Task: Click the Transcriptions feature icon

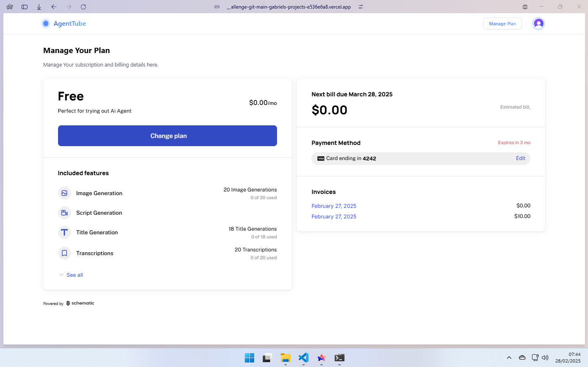Action: pyautogui.click(x=64, y=253)
